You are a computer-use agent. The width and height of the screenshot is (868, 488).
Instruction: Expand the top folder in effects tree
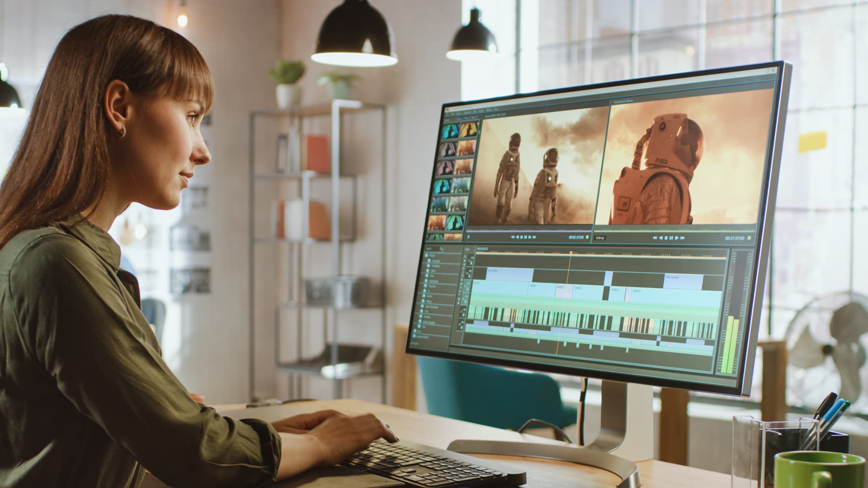pyautogui.click(x=426, y=255)
